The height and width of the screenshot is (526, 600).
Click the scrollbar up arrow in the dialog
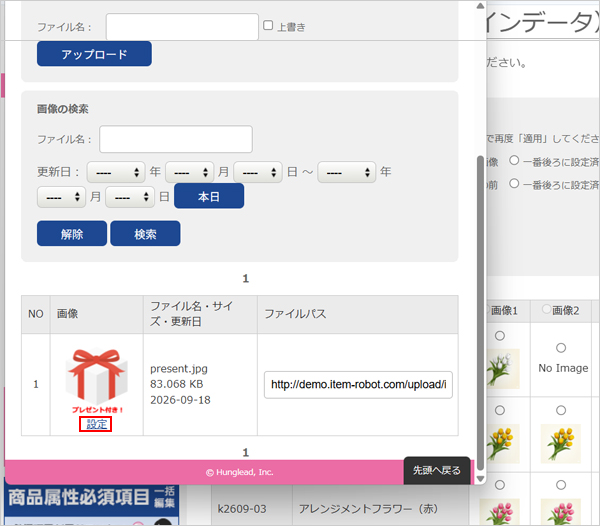[480, 6]
